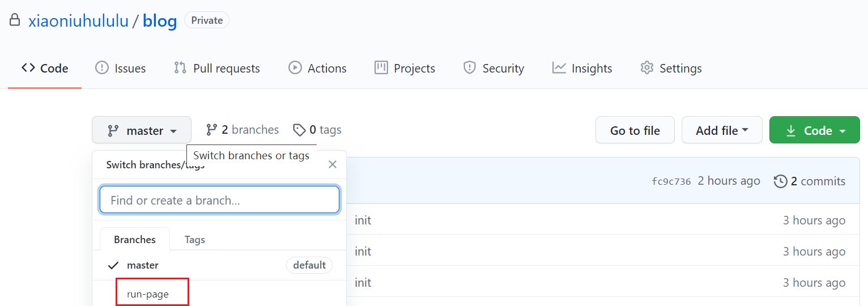Switch to the Tags tab in popup
868x306 pixels.
[x=194, y=240]
